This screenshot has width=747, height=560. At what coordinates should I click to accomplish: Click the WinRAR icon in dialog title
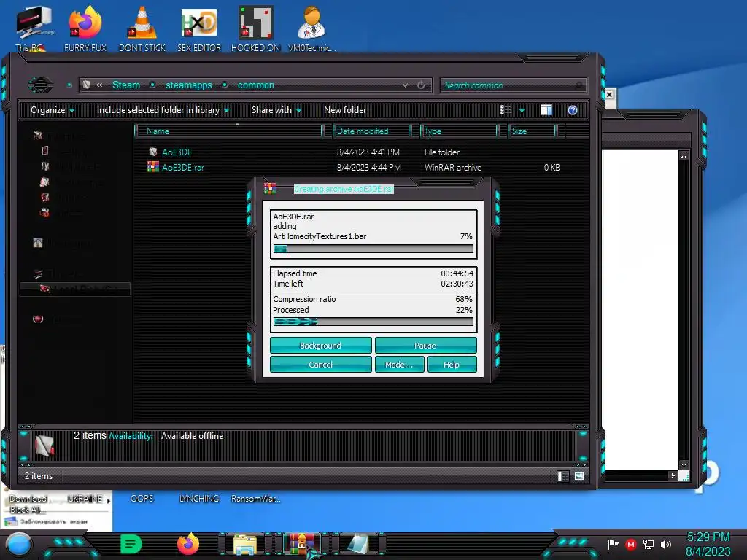(270, 189)
